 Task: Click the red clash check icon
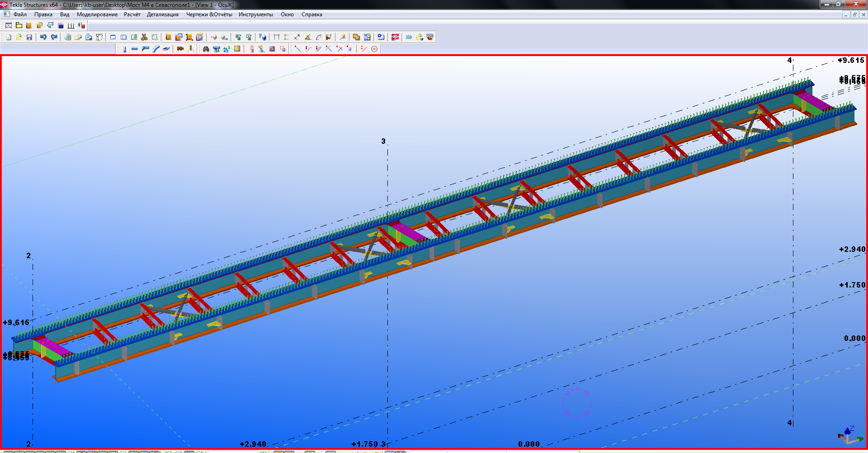click(x=395, y=37)
